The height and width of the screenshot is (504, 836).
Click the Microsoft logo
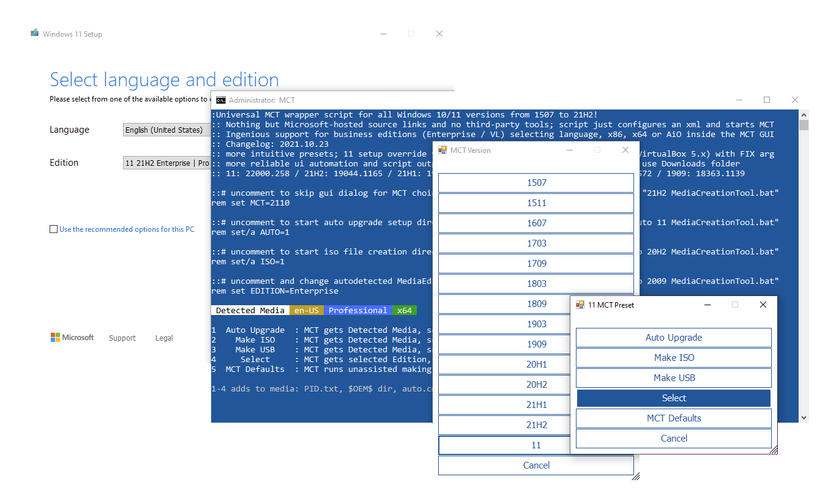point(72,337)
